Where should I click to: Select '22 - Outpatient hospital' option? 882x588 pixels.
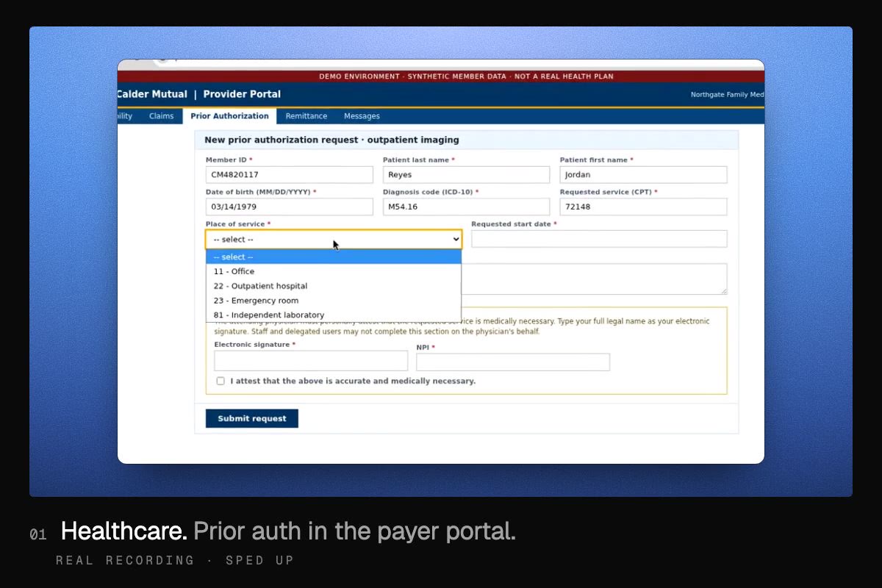pos(334,286)
